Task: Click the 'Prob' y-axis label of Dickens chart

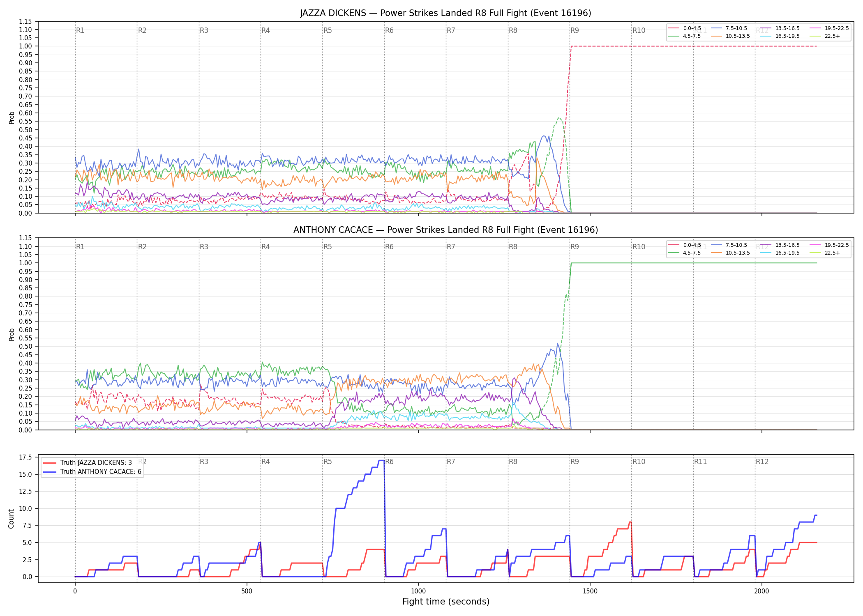Action: 12,117
